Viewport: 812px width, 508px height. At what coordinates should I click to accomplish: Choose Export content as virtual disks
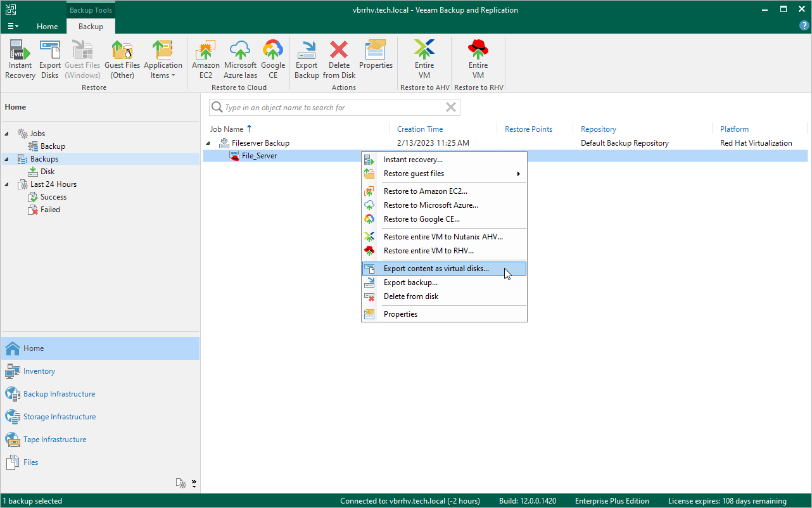tap(444, 269)
